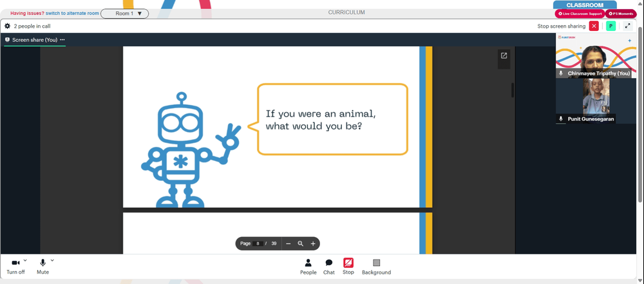Screen dimensions: 644x284
Task: Open the Room 1 dropdown
Action: coord(125,14)
